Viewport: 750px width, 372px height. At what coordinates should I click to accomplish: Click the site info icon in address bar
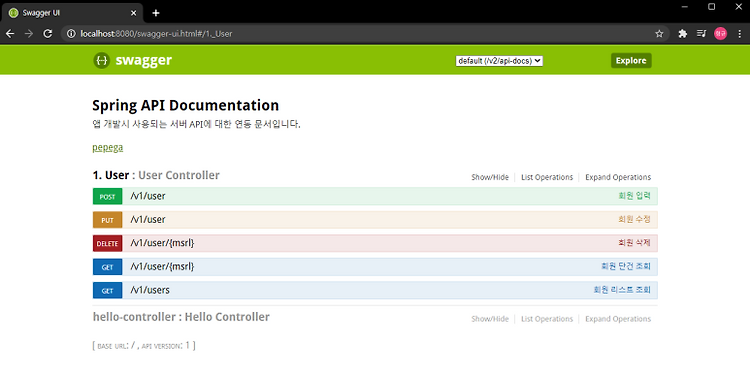71,33
